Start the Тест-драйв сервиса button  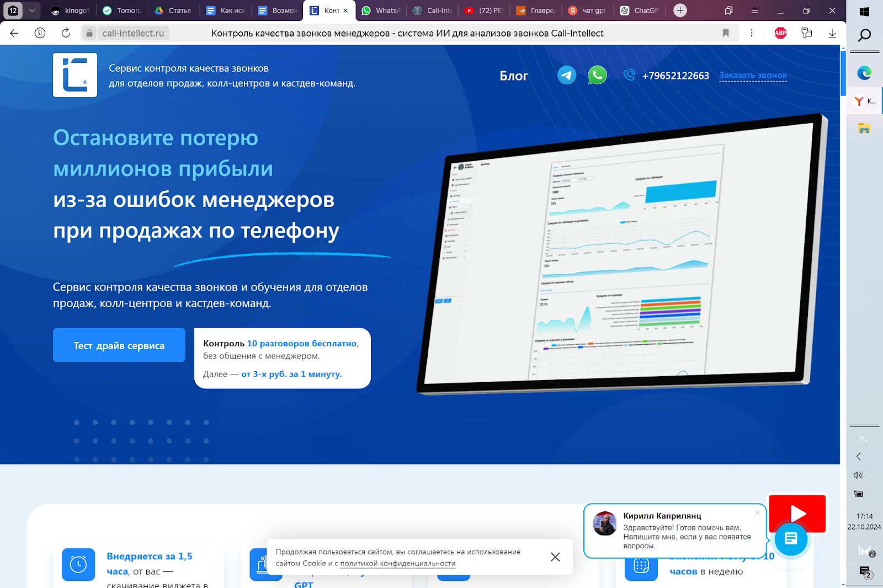coord(119,345)
